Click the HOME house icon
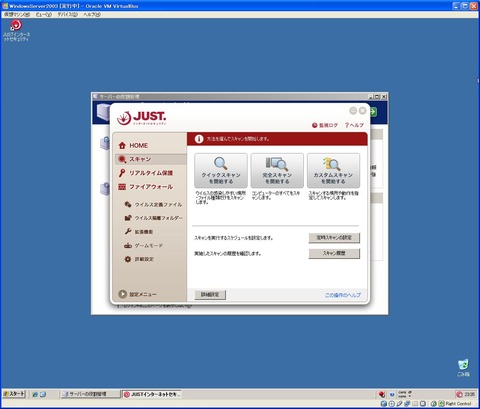 point(122,146)
